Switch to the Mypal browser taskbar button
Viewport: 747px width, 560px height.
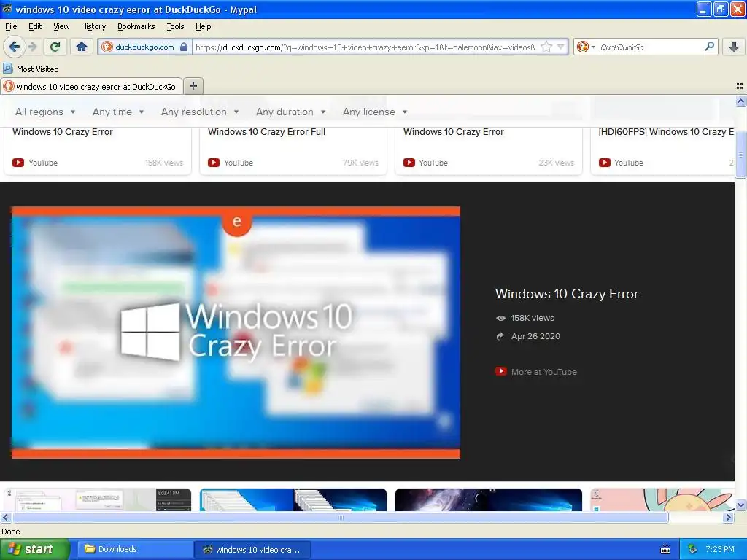(253, 549)
